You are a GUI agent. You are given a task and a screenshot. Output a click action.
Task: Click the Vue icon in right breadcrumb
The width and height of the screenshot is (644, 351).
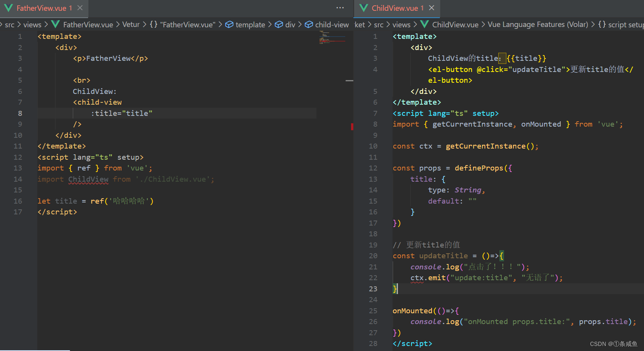424,24
